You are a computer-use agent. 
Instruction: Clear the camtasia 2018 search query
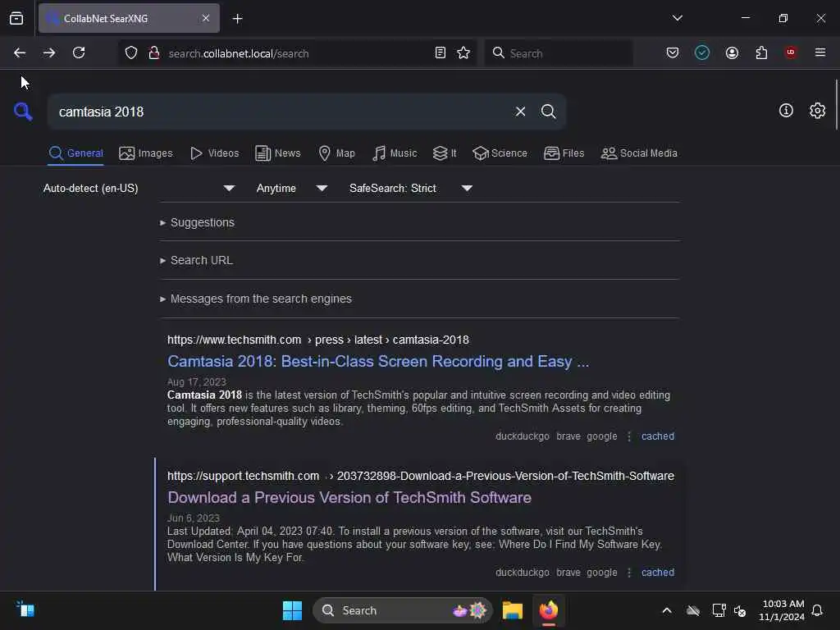pos(520,112)
